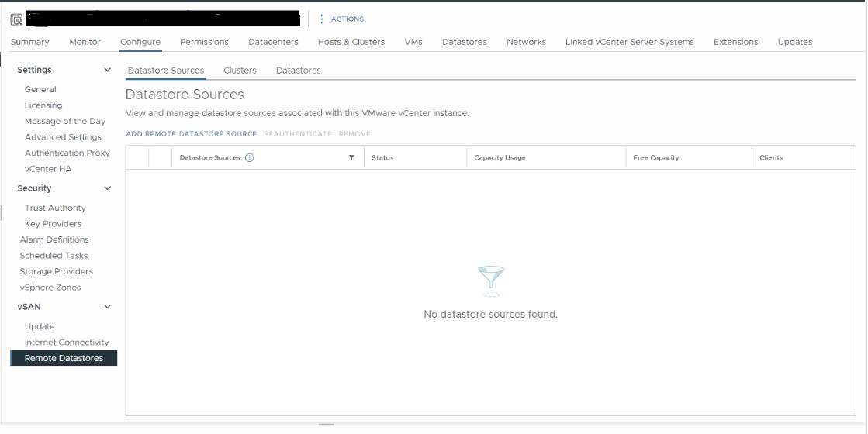Open Licensing settings
Screen dimensions: 868x434
tap(43, 105)
